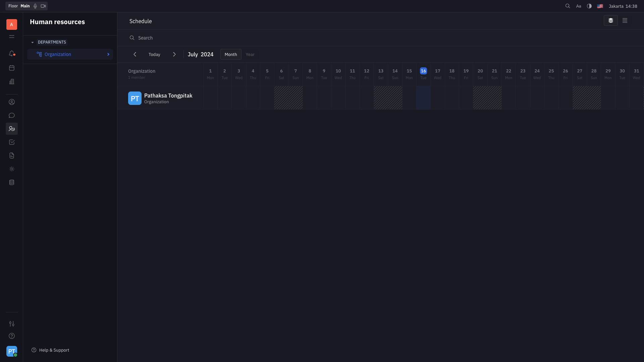
Task: Switch to the stacked layers view
Action: point(610,20)
